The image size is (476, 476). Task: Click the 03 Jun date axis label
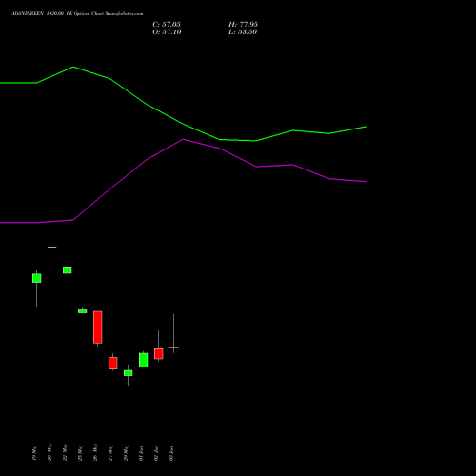171,453
